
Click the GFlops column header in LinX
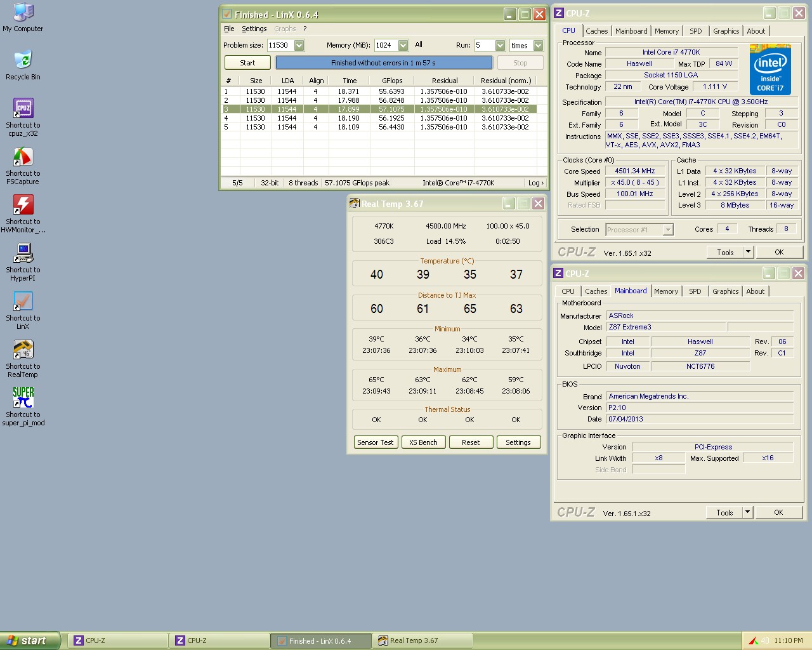tap(392, 81)
